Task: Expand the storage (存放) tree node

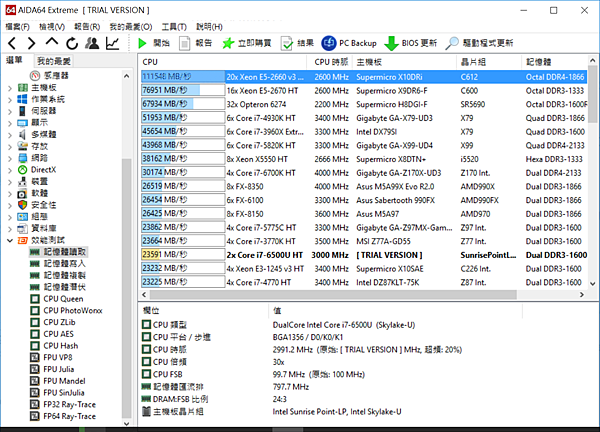Action: click(x=10, y=147)
